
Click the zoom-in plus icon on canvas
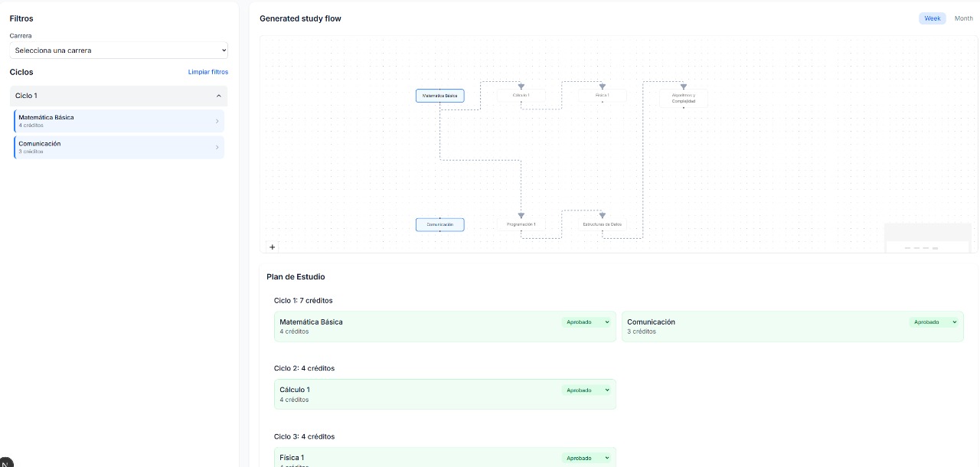click(x=273, y=247)
